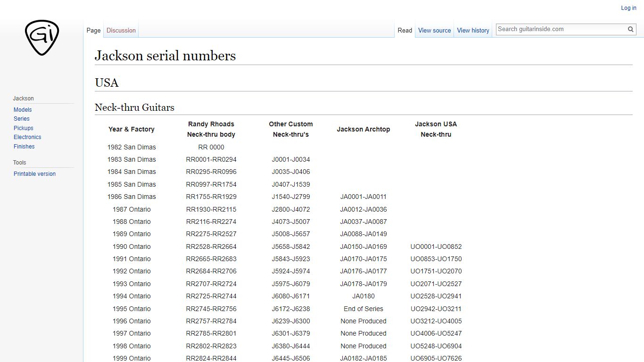This screenshot has height=362, width=644.
Task: Open the Log in link
Action: [628, 8]
